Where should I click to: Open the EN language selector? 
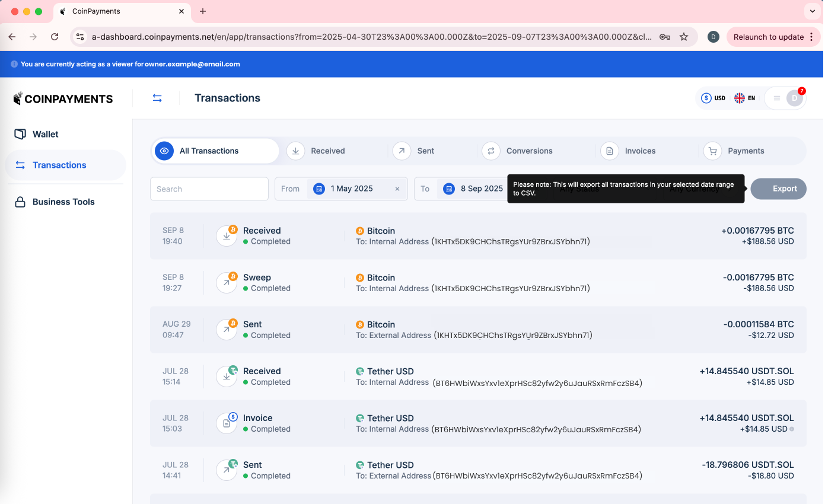coord(745,98)
